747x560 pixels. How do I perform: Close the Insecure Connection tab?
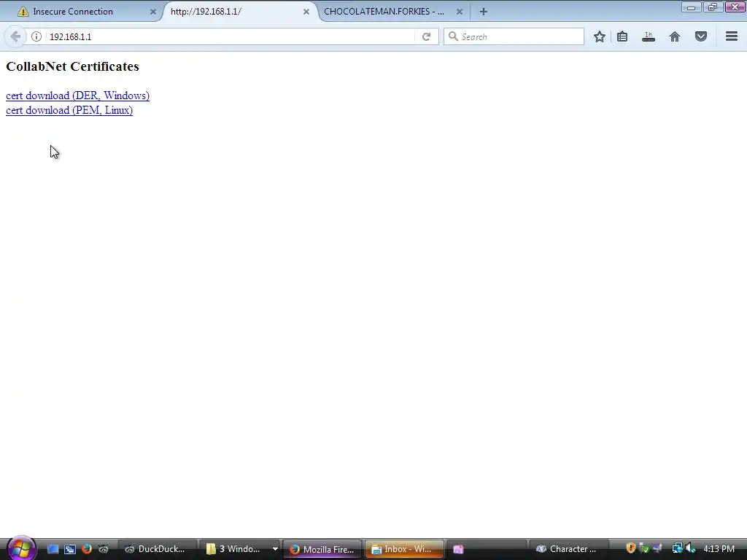pyautogui.click(x=153, y=12)
